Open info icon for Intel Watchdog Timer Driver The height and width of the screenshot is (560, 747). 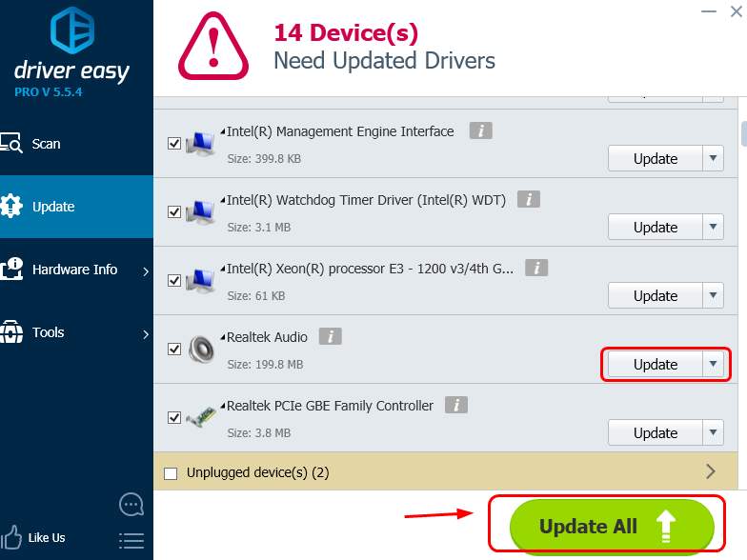pyautogui.click(x=528, y=199)
